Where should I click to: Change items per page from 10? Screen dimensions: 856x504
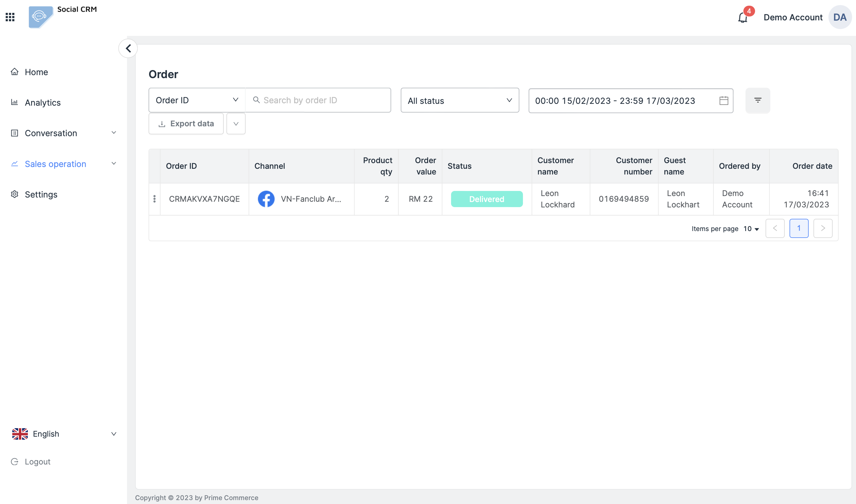(751, 229)
